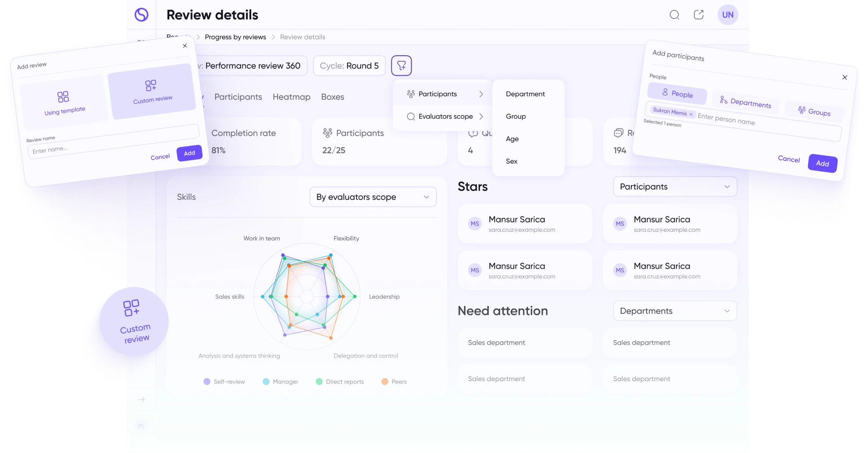Close the Add review dialog
868x453 pixels.
click(185, 46)
